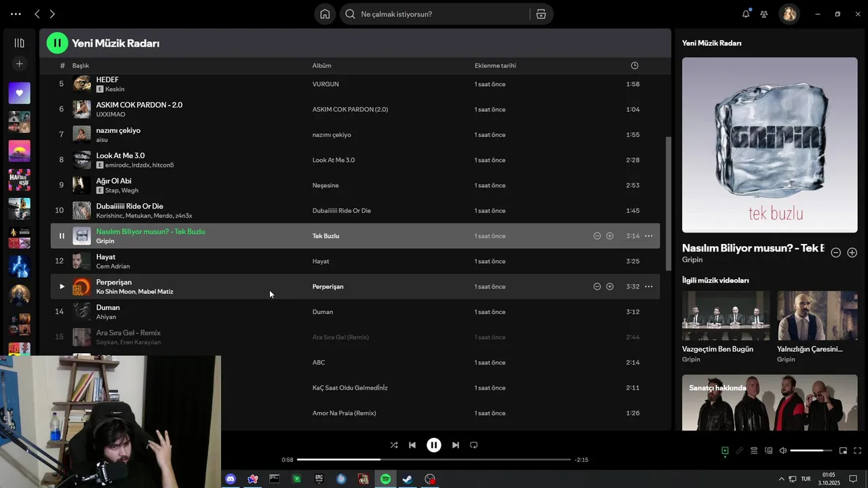Click the ASKIM COK PARDON - 2.0 track
Screen dimensions: 868x488
coord(139,105)
